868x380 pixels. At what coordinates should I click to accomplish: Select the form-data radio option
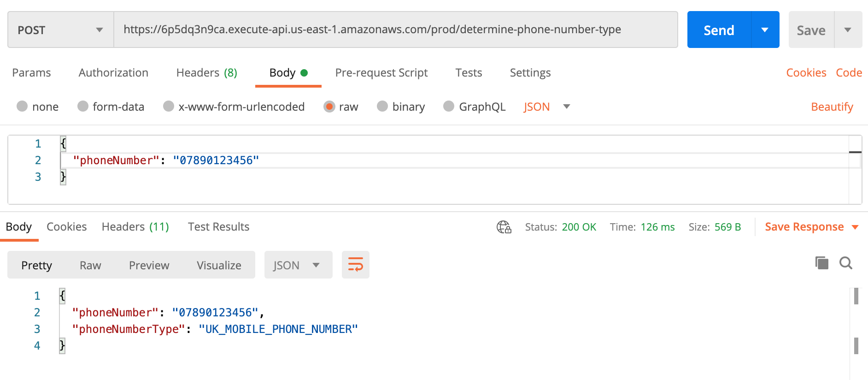pos(83,107)
